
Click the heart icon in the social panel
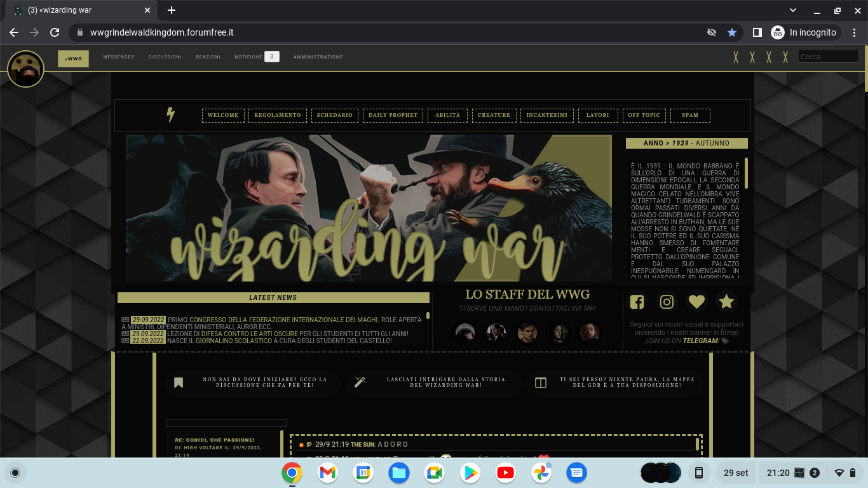[696, 302]
